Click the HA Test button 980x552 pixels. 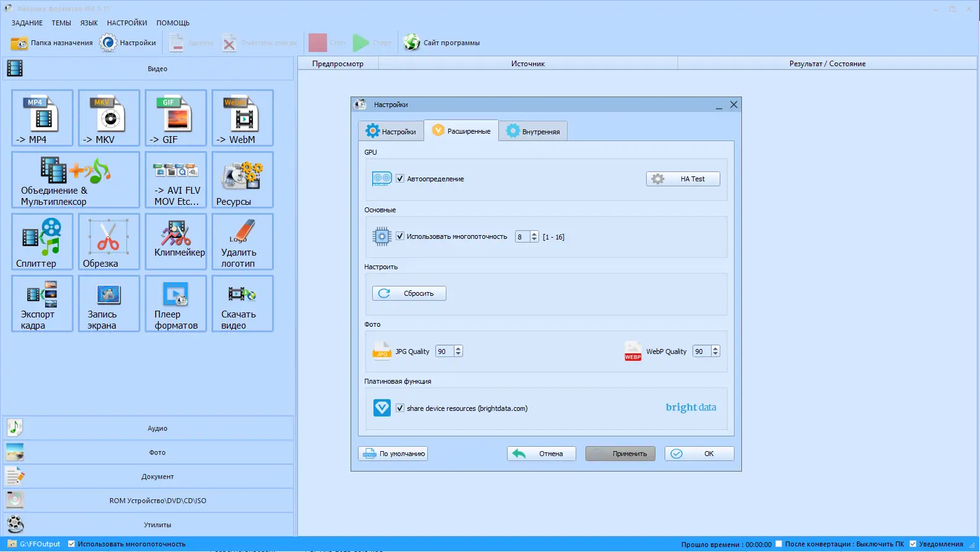[x=683, y=179]
